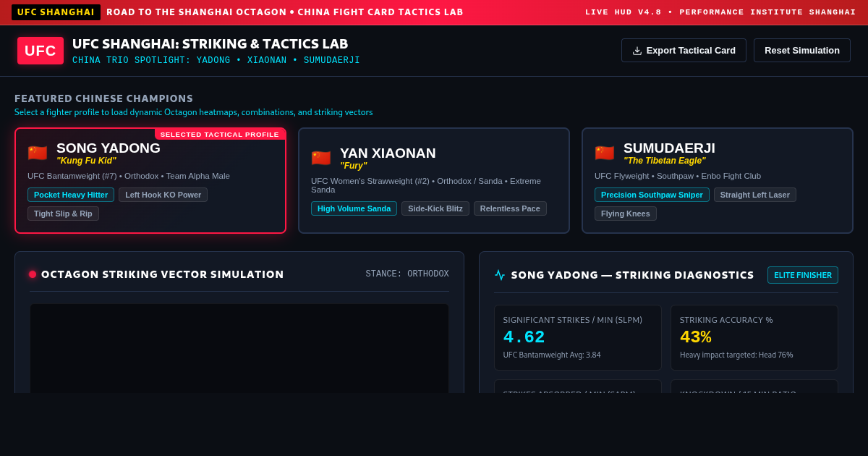
Task: Click the UFC SHANGHAI ticker badge
Action: coord(56,12)
